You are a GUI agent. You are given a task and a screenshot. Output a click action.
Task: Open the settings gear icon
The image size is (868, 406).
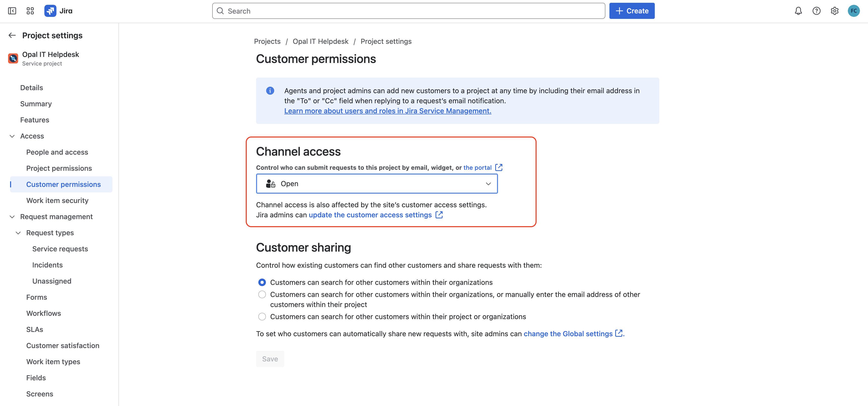click(834, 11)
